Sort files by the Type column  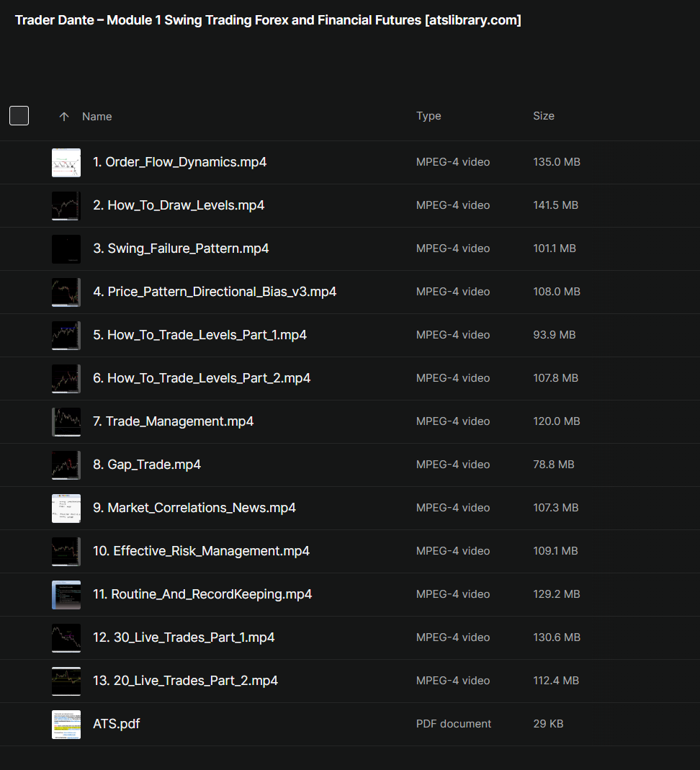point(428,116)
